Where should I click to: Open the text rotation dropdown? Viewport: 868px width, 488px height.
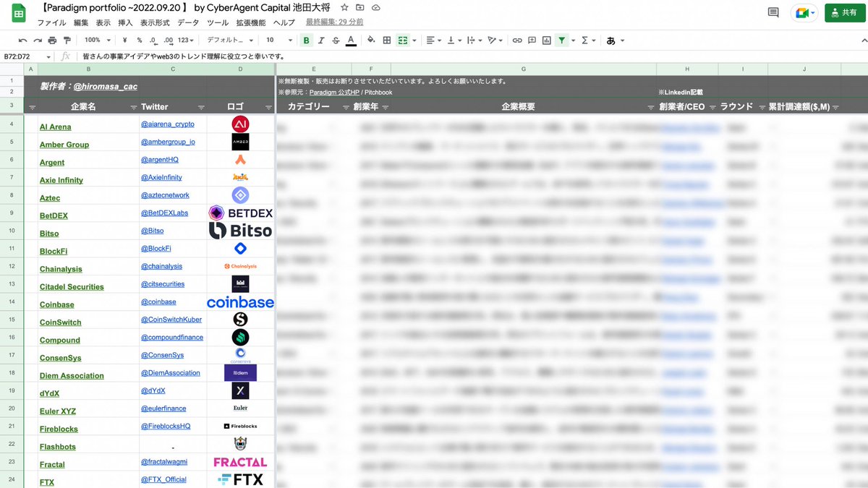click(x=495, y=40)
